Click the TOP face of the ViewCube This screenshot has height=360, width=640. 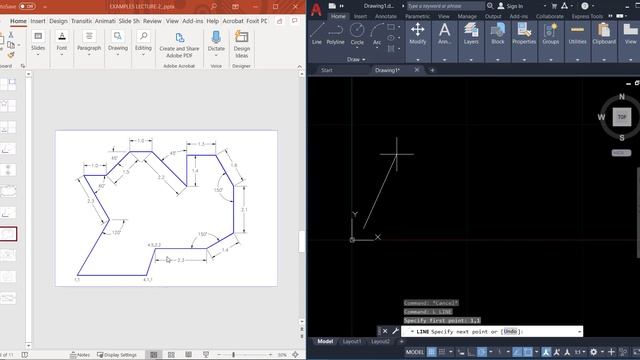[x=622, y=117]
